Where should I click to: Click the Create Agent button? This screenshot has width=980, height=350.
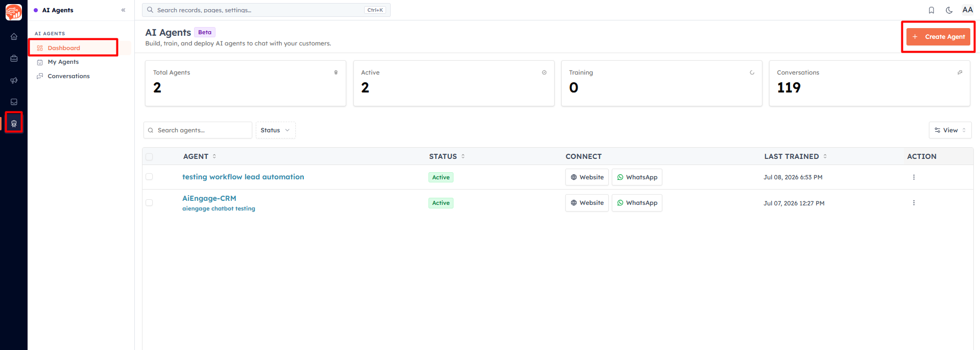click(938, 37)
